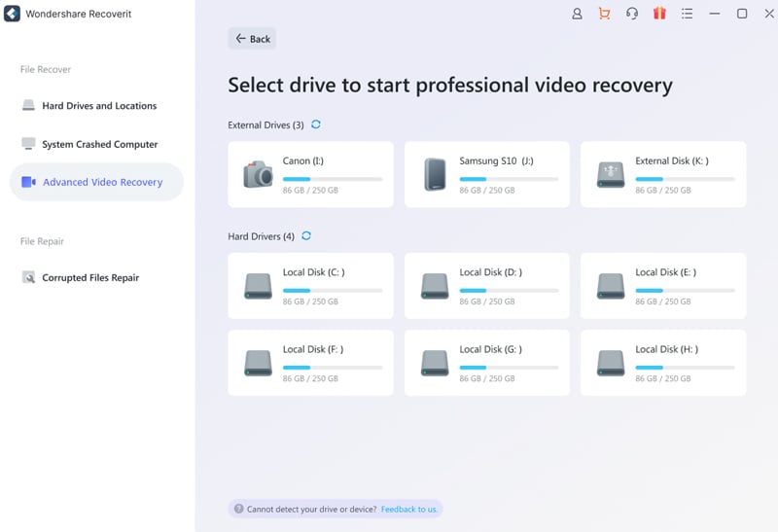Select the Canon (I:) drive name
778x532 pixels.
pos(303,160)
